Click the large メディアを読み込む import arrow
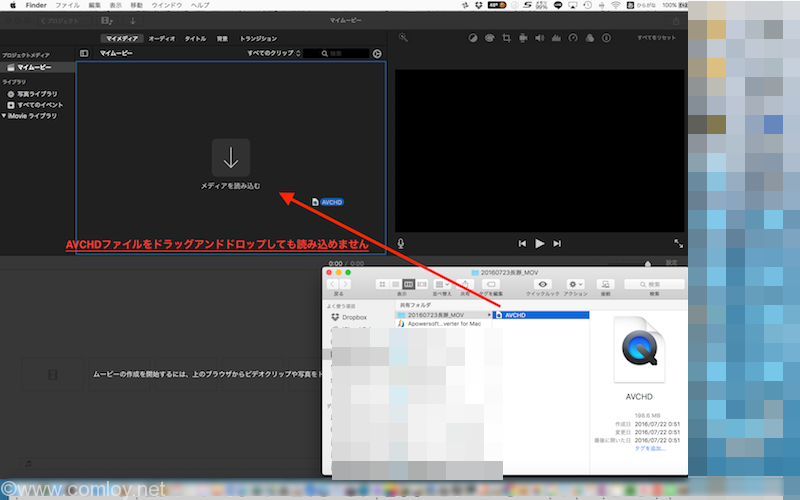 (231, 158)
